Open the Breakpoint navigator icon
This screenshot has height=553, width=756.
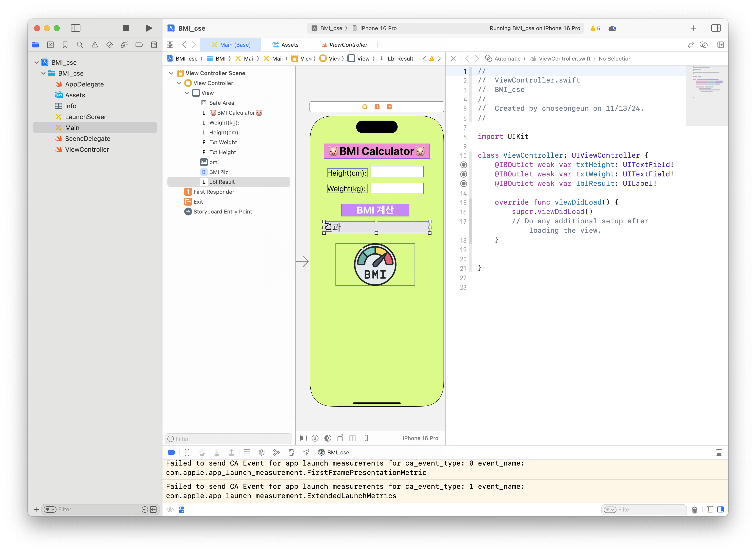click(x=139, y=45)
